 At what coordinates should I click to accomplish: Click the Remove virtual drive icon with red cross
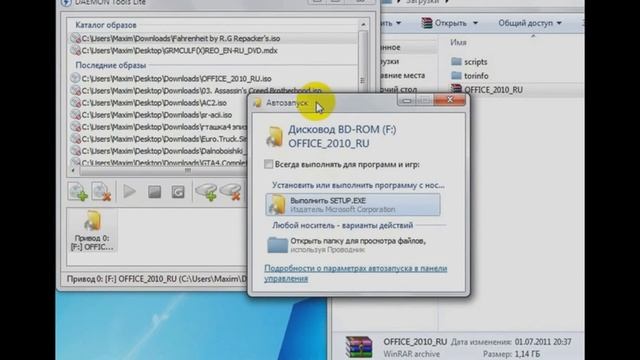click(230, 191)
